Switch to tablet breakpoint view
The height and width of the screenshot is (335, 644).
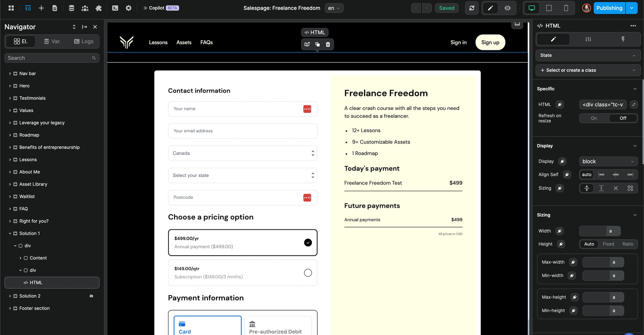[x=549, y=8]
